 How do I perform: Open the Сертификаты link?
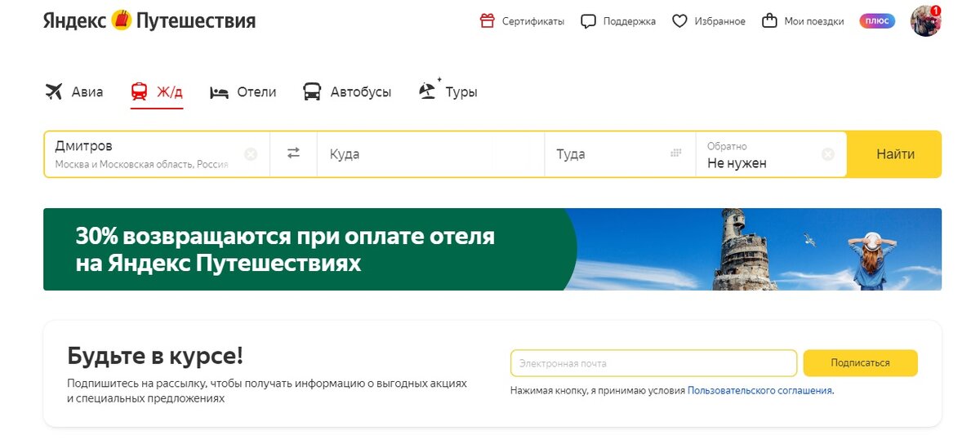click(533, 21)
